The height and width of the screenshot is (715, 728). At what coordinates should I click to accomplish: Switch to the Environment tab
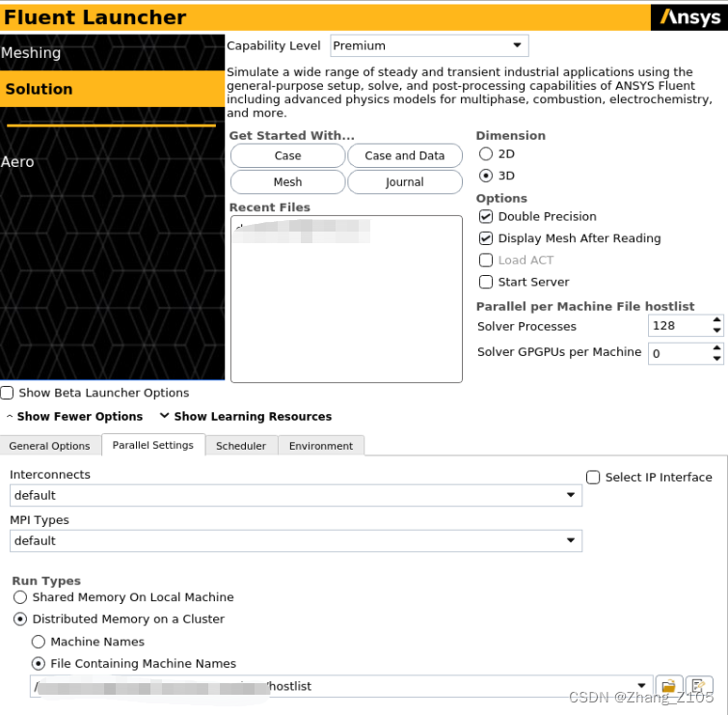(x=321, y=446)
